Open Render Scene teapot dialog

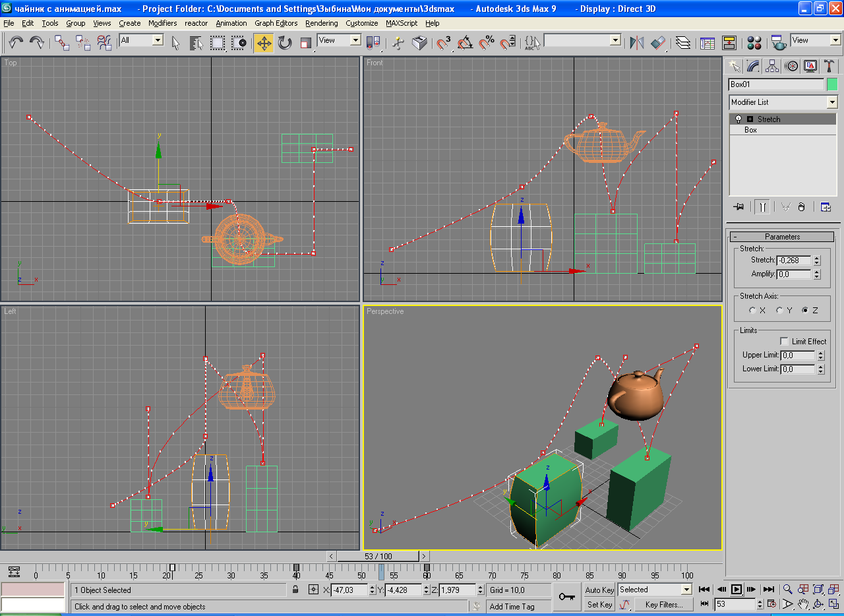(x=779, y=43)
